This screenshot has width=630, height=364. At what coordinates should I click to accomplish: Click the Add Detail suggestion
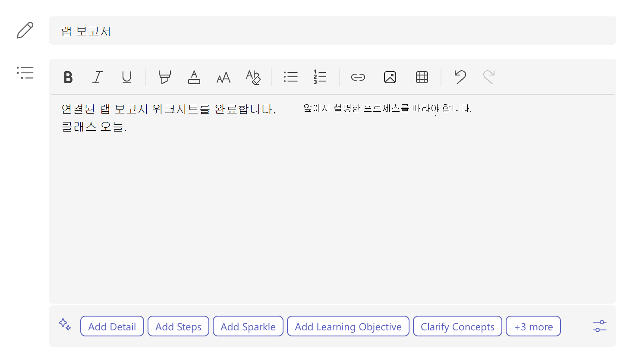112,326
